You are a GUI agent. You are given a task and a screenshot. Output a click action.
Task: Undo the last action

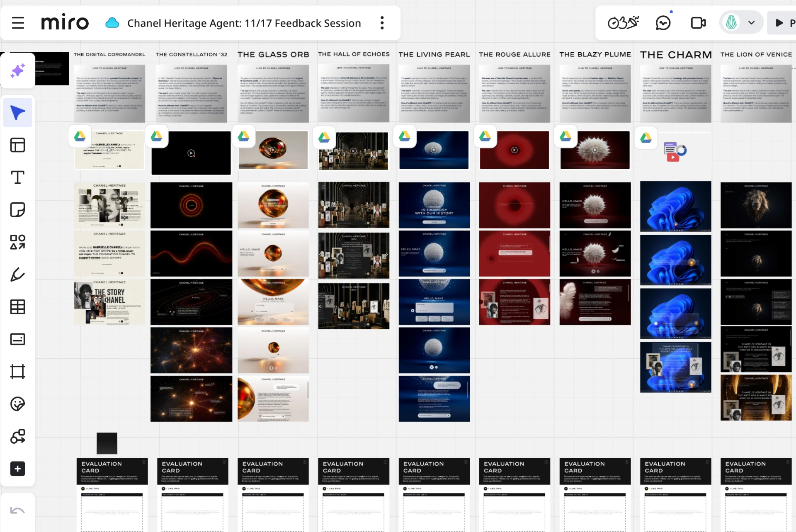click(17, 511)
